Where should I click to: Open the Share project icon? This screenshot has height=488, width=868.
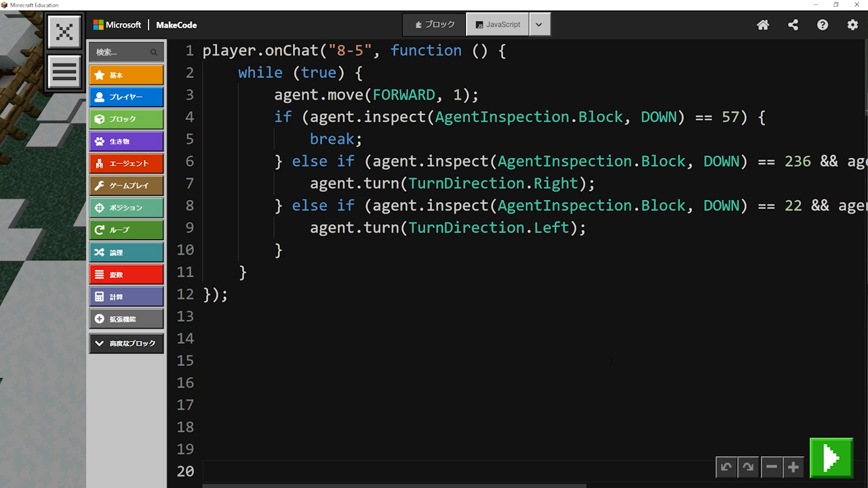(793, 25)
